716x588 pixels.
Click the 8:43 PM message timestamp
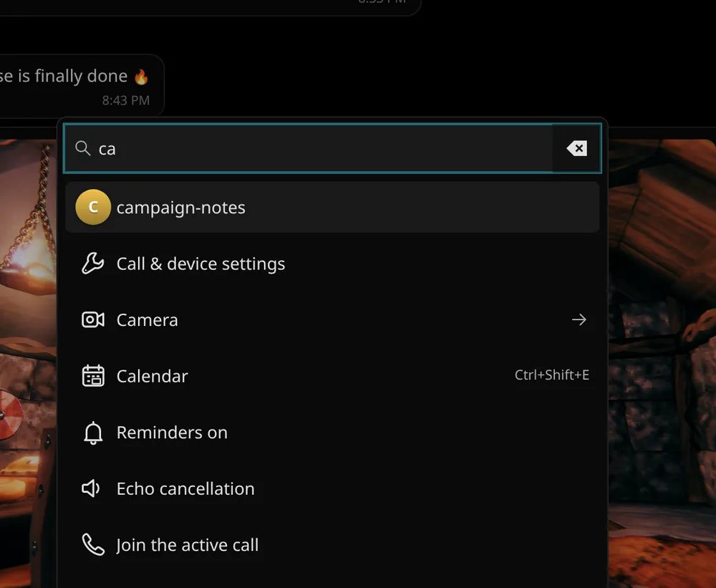point(125,100)
